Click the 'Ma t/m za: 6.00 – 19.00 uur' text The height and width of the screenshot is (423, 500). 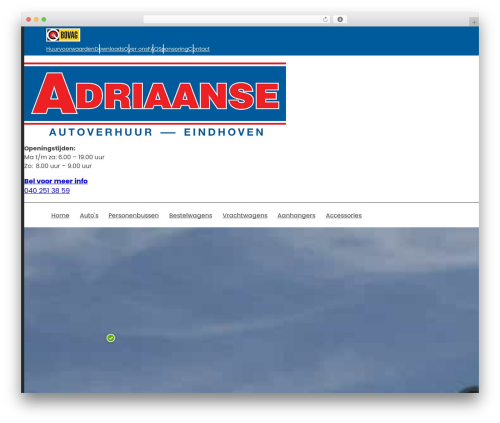point(64,157)
